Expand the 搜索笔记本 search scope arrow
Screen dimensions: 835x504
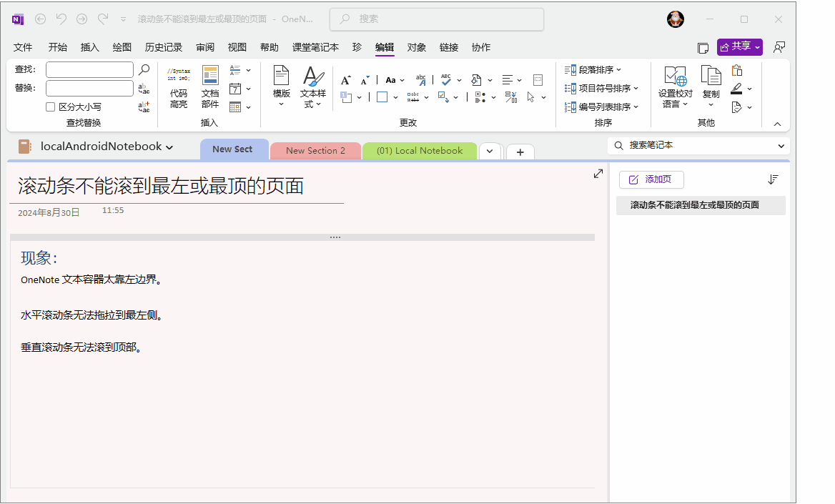(781, 146)
